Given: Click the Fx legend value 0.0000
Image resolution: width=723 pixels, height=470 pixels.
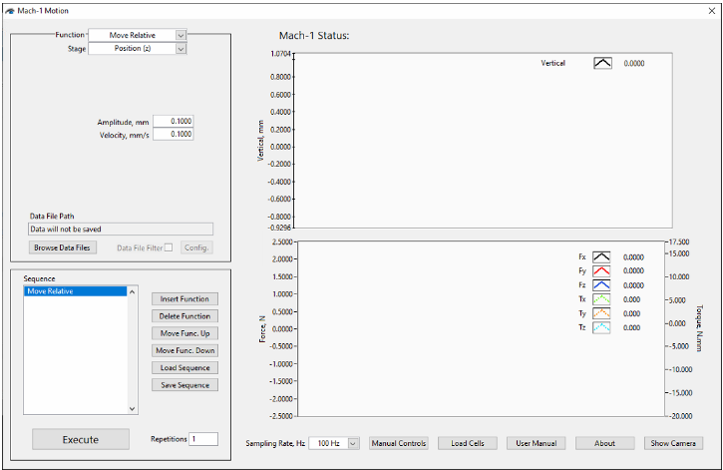Looking at the screenshot, I should [633, 257].
